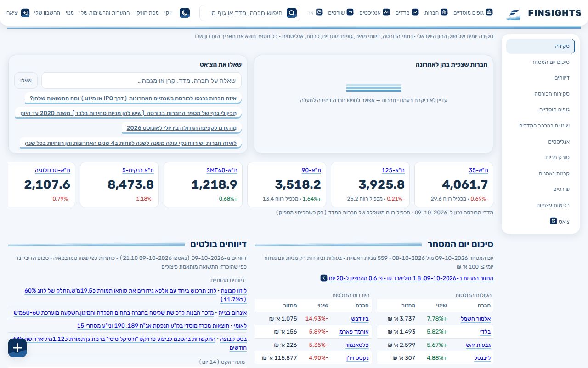Open the ת"א-SME60 index link
Screen dimensions: 588x368
(x=222, y=170)
